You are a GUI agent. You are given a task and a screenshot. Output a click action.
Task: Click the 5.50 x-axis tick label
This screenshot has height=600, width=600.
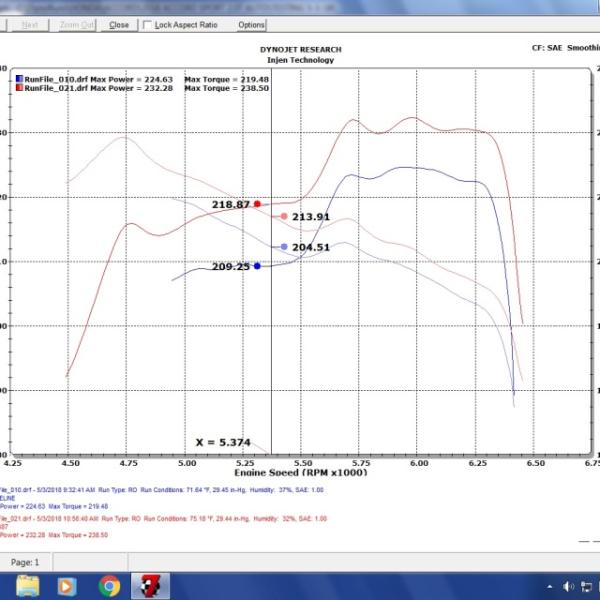click(x=303, y=463)
